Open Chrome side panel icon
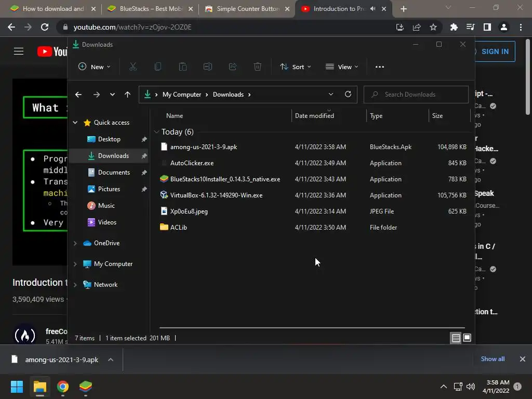 (x=487, y=27)
